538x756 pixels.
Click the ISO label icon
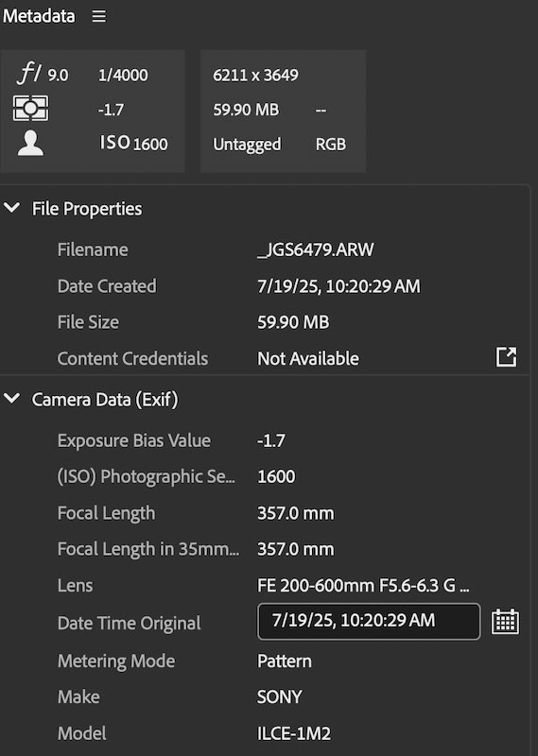114,143
